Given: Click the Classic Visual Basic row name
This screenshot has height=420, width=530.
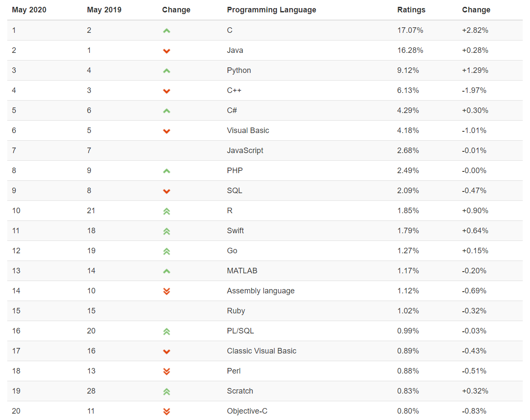Looking at the screenshot, I should [261, 351].
